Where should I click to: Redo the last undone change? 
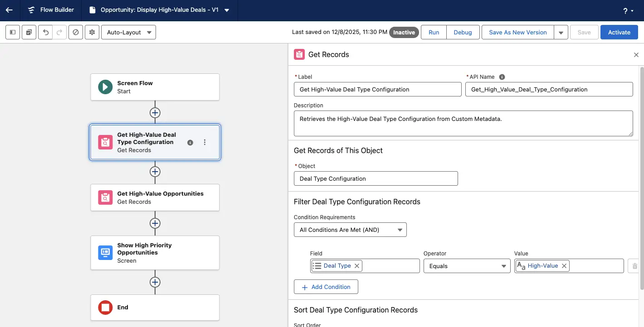(x=59, y=32)
